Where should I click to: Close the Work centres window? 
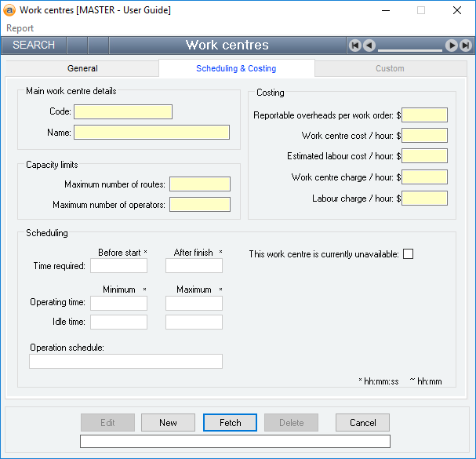click(457, 10)
